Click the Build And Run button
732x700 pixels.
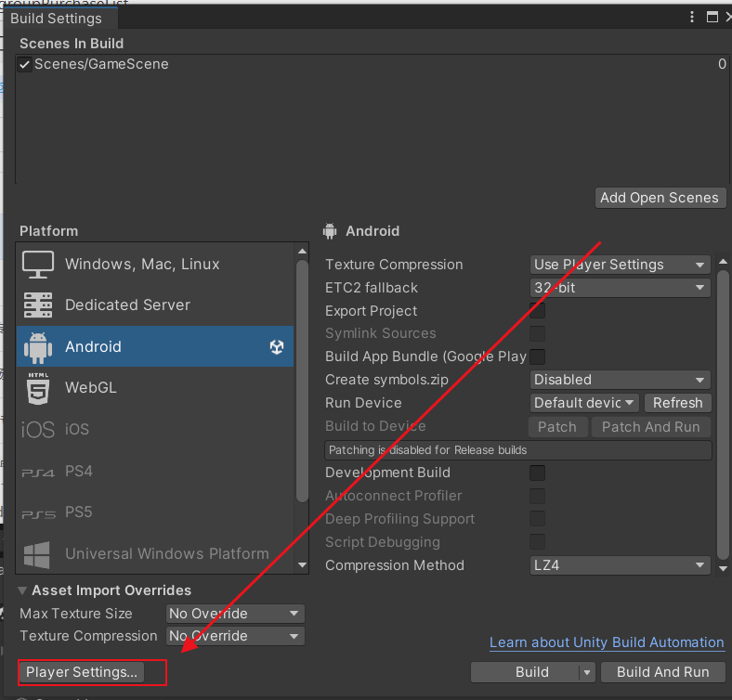pos(662,672)
